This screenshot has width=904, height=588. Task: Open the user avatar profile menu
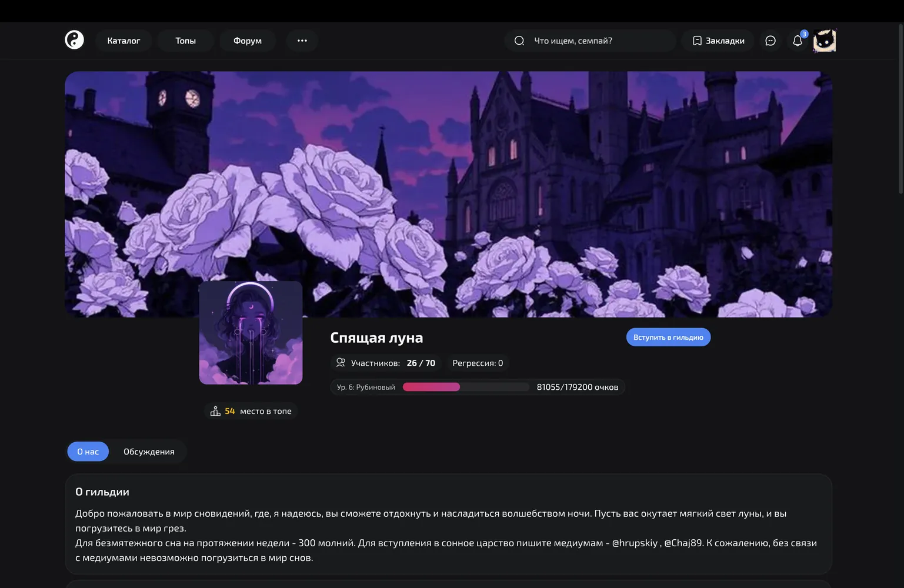tap(825, 41)
